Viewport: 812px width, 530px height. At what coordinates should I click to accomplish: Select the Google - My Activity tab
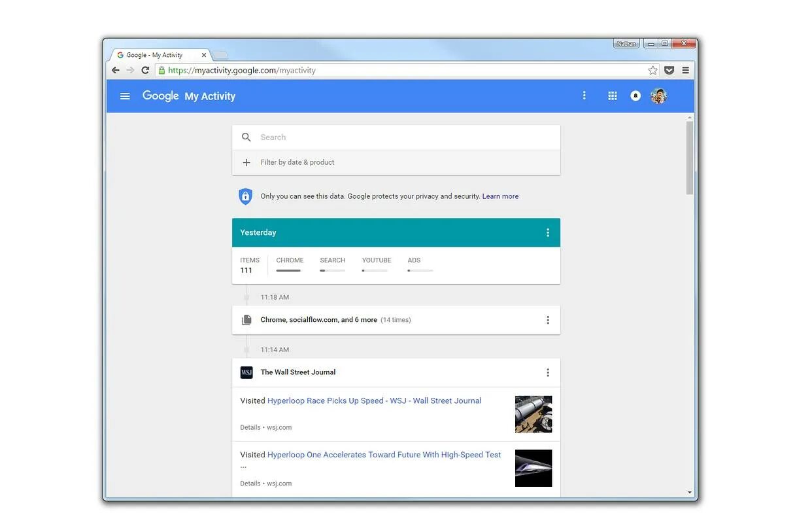click(x=160, y=56)
